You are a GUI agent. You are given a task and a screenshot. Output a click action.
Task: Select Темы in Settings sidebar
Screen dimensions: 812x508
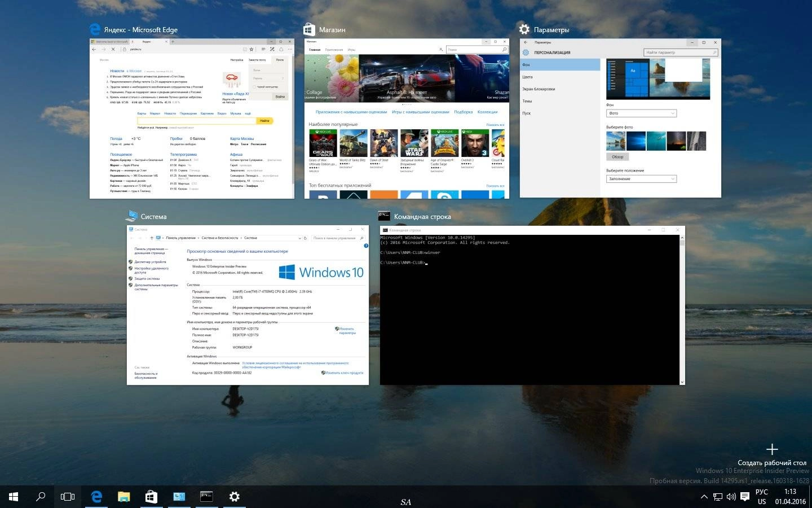[560, 101]
